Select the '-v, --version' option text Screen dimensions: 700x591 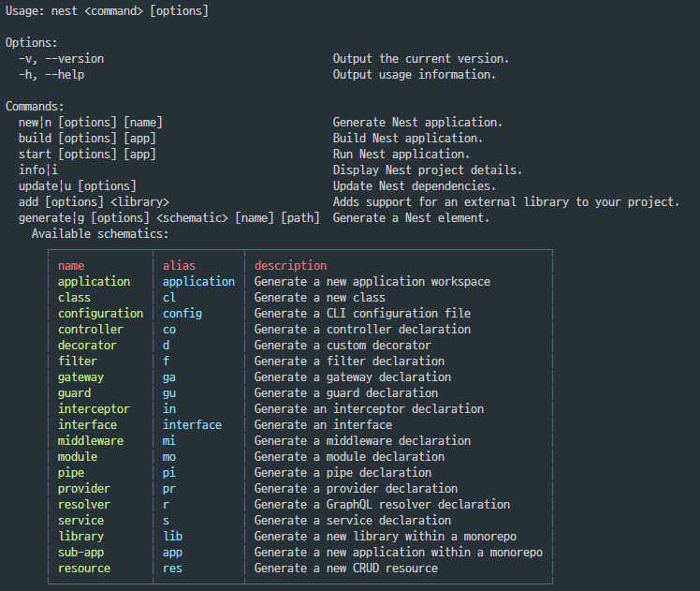[61, 59]
